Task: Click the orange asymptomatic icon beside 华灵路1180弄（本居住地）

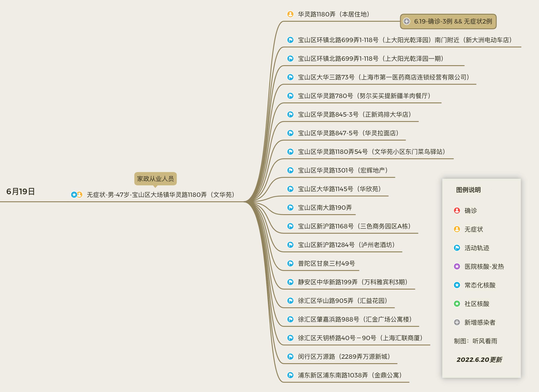Action: tap(290, 14)
